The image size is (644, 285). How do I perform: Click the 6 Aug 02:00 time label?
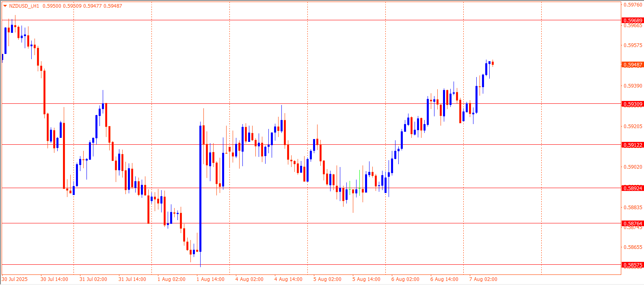pyautogui.click(x=405, y=279)
